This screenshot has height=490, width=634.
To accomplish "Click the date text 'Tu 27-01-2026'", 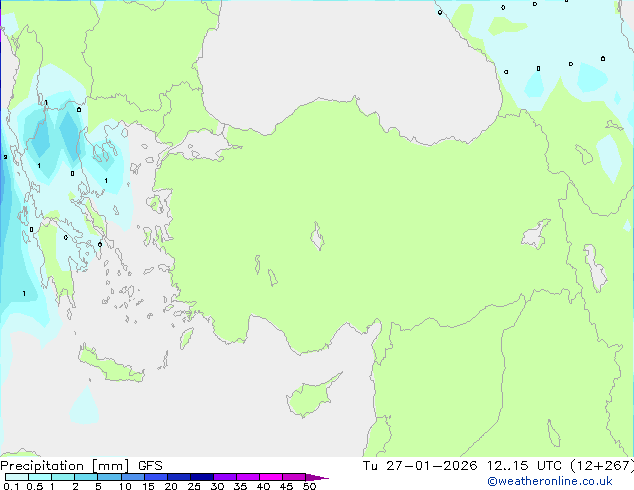I will 420,466.
